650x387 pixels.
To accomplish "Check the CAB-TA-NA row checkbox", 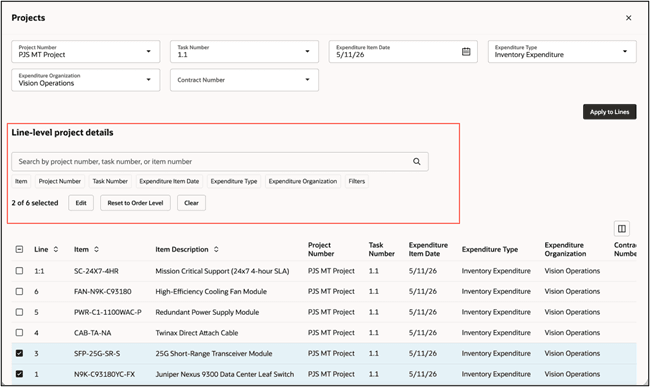I will point(19,332).
